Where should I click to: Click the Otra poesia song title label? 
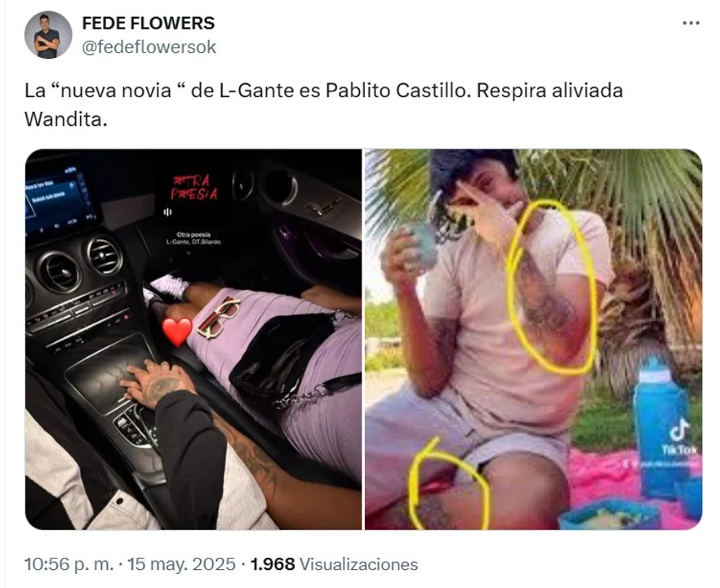pos(193,234)
